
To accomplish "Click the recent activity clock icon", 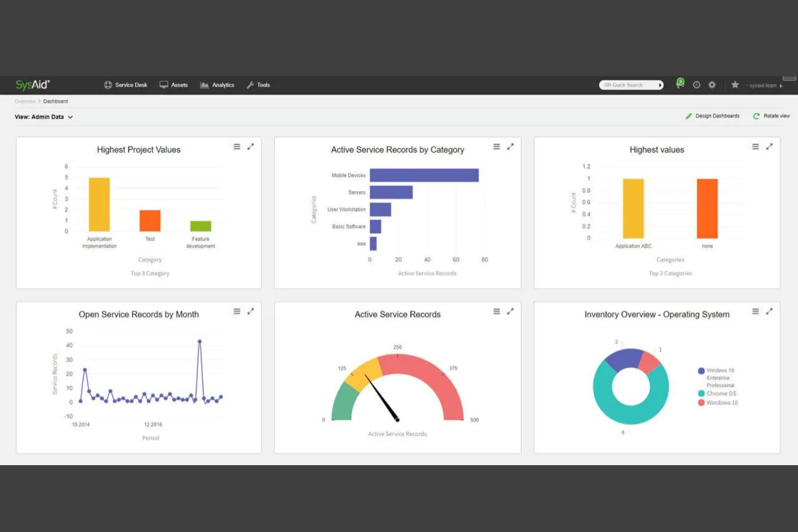I will [696, 85].
